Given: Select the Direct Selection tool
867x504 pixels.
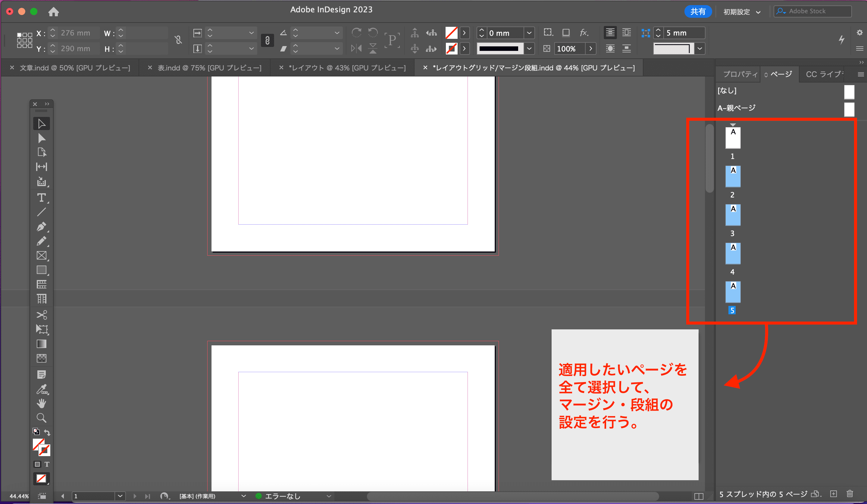Looking at the screenshot, I should [42, 138].
